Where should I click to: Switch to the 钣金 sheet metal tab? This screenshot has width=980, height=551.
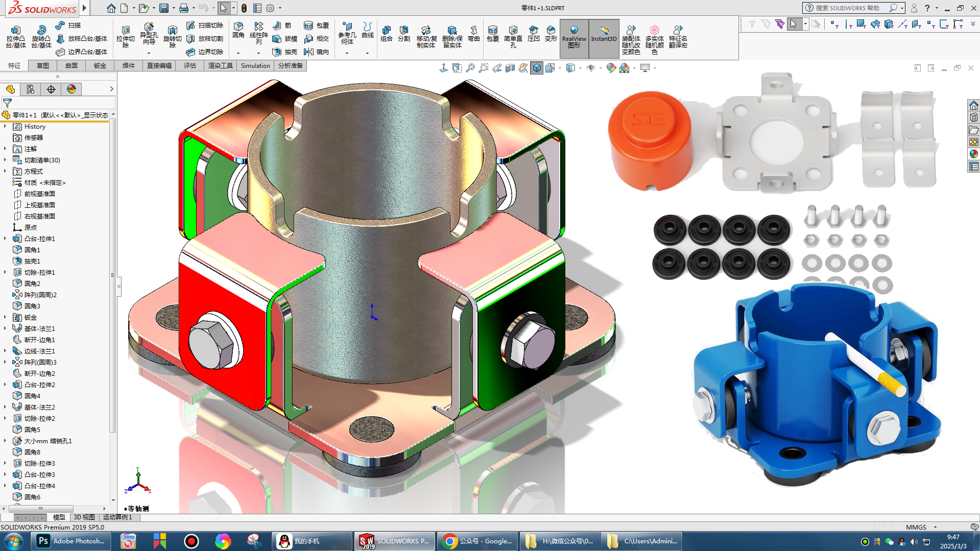pos(100,65)
